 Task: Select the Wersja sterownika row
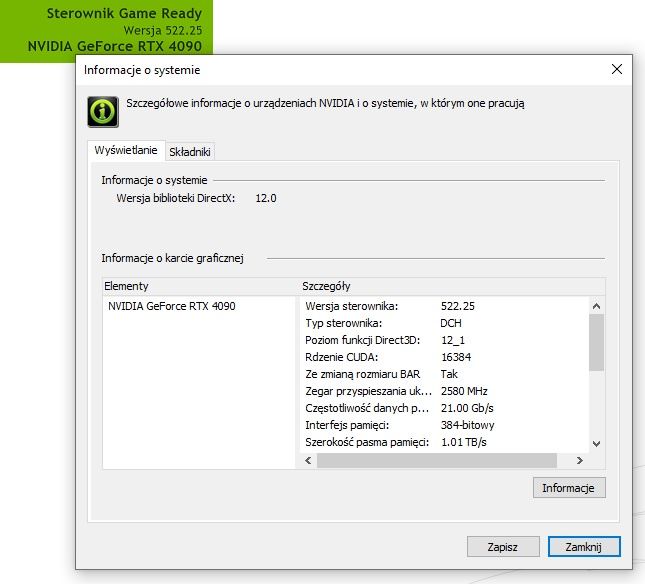coord(446,306)
